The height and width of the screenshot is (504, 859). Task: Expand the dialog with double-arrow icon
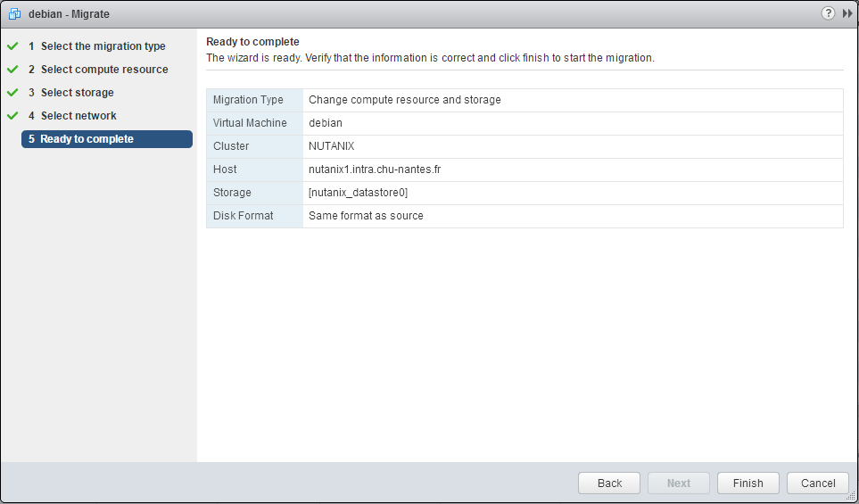coord(847,13)
